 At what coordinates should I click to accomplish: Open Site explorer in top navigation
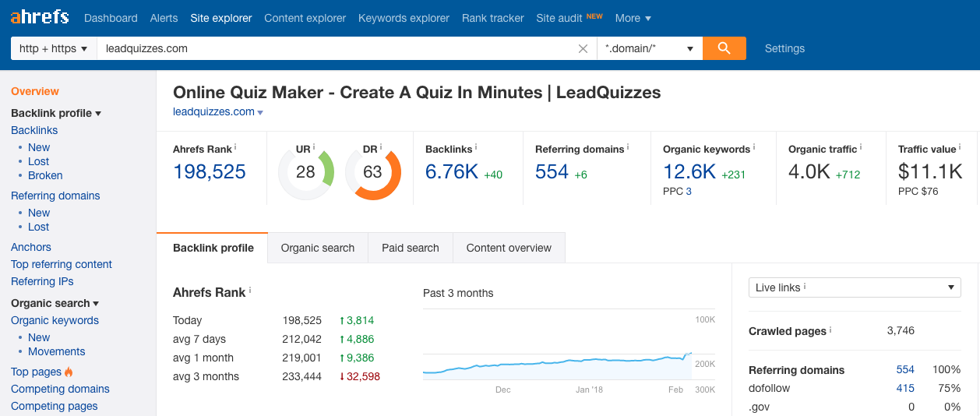[221, 18]
